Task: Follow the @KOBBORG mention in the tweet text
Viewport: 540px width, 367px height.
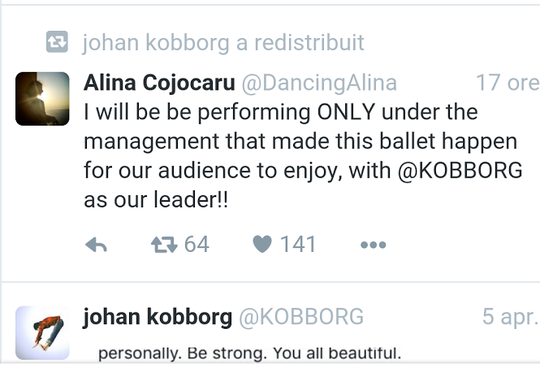Action: coord(460,170)
